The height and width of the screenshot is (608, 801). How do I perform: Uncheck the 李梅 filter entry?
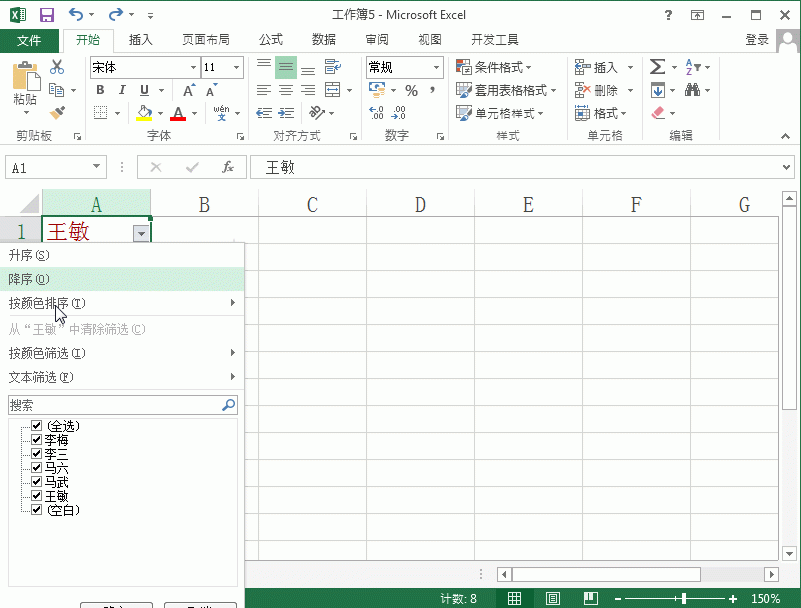pos(36,439)
